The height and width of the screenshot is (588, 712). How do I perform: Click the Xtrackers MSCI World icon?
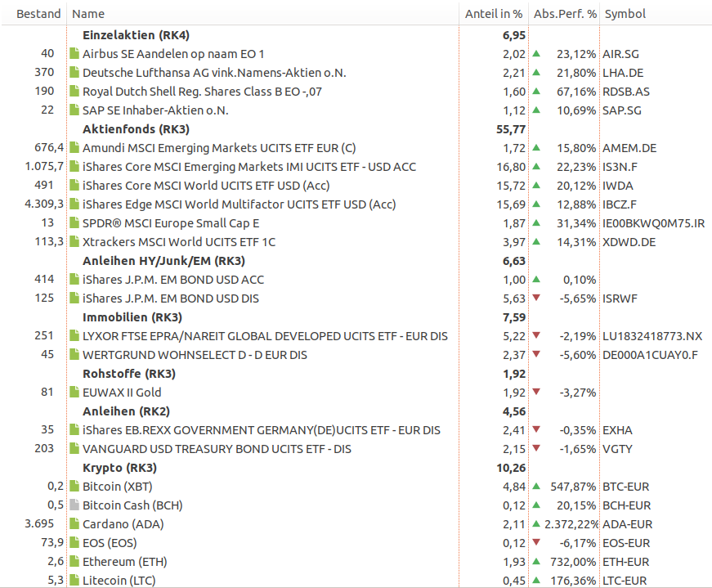[x=74, y=242]
